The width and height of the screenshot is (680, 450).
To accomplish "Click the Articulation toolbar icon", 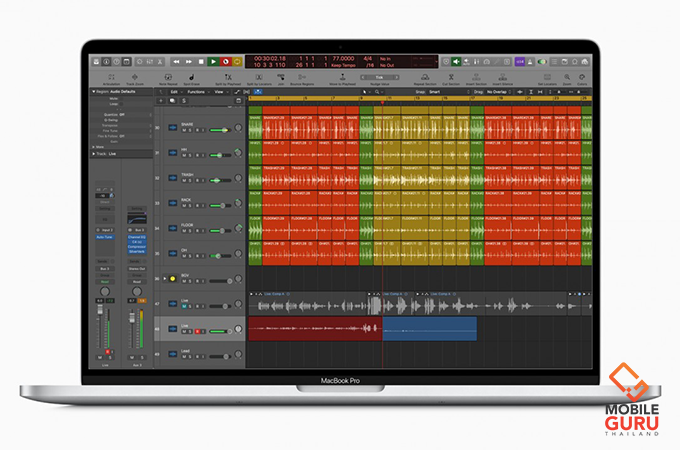I will pyautogui.click(x=111, y=77).
